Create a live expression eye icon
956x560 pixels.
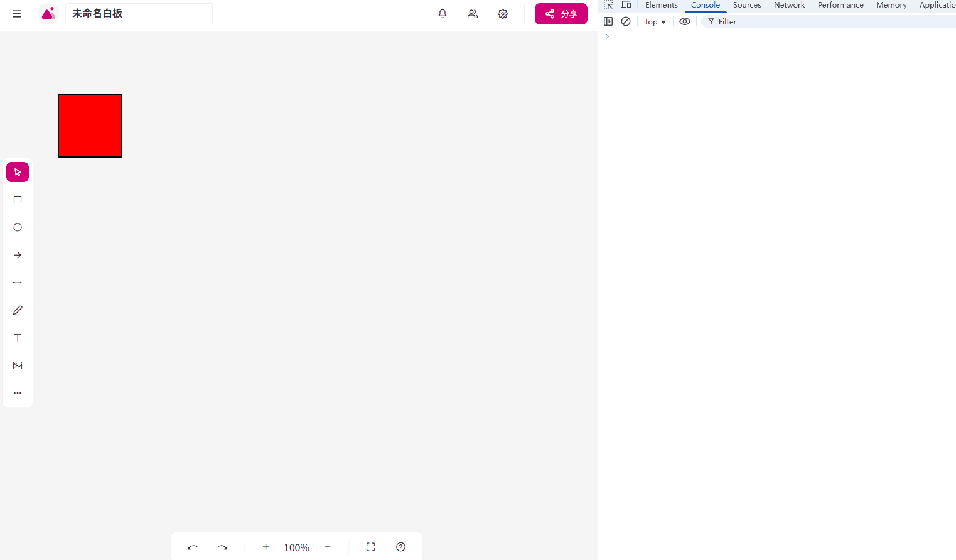click(685, 21)
